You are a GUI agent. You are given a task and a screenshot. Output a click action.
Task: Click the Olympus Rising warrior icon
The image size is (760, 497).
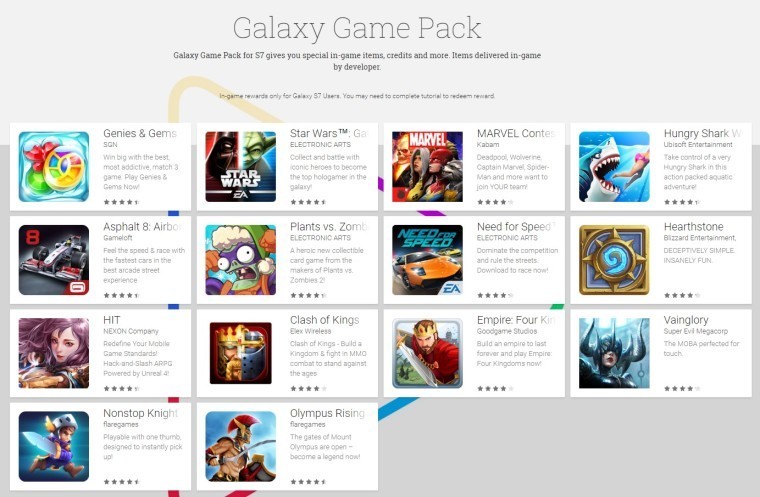click(240, 446)
